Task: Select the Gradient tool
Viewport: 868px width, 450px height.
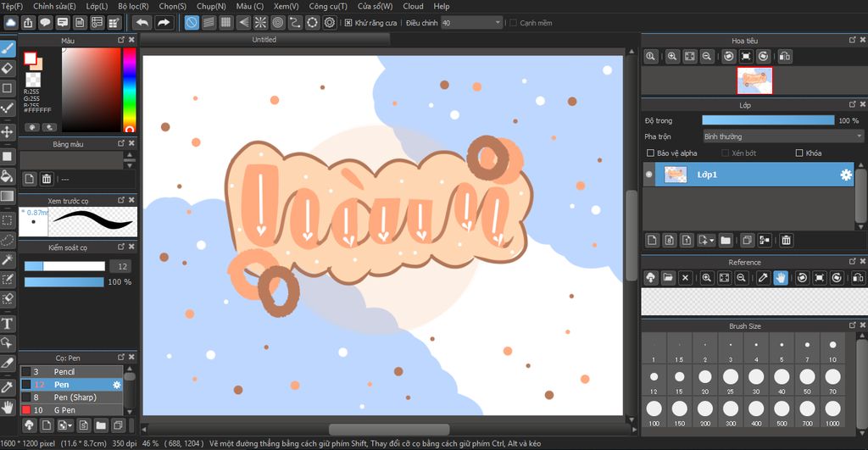Action: click(x=7, y=196)
